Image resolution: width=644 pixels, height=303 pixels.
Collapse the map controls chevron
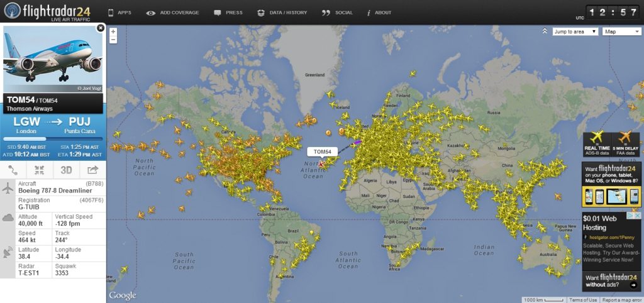[545, 31]
